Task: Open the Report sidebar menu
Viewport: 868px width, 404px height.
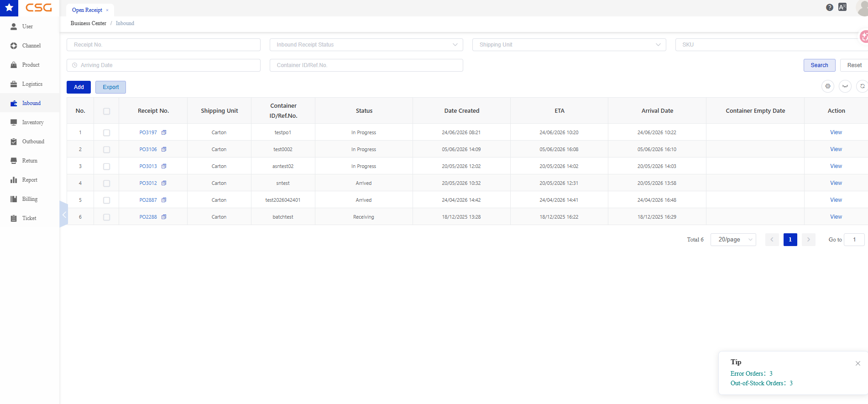Action: [x=30, y=180]
